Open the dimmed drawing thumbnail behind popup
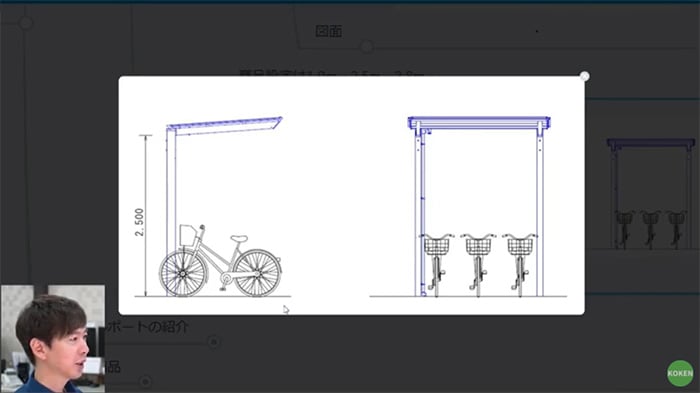Image resolution: width=700 pixels, height=393 pixels. tap(650, 194)
